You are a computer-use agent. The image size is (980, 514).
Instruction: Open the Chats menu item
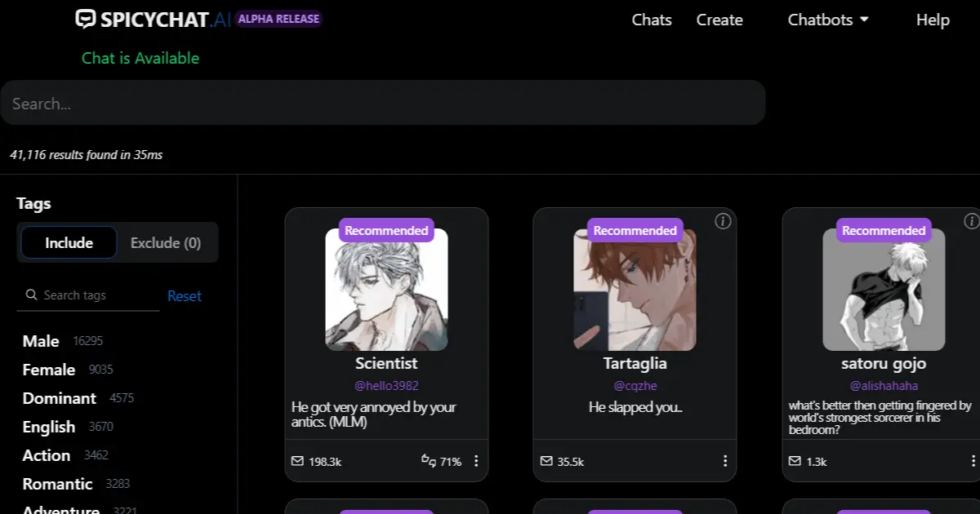pos(652,20)
